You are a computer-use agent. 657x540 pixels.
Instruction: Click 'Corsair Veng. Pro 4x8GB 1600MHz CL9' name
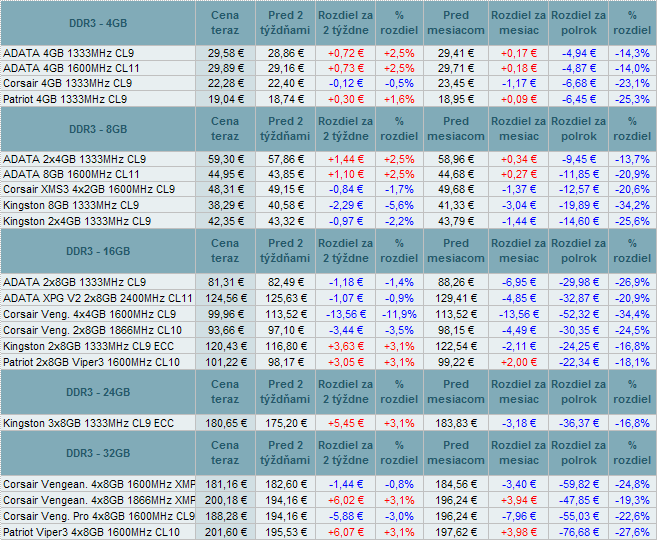99,516
